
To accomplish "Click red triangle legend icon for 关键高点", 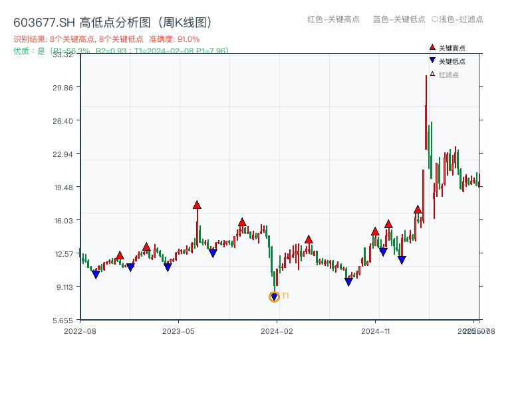I will [432, 47].
